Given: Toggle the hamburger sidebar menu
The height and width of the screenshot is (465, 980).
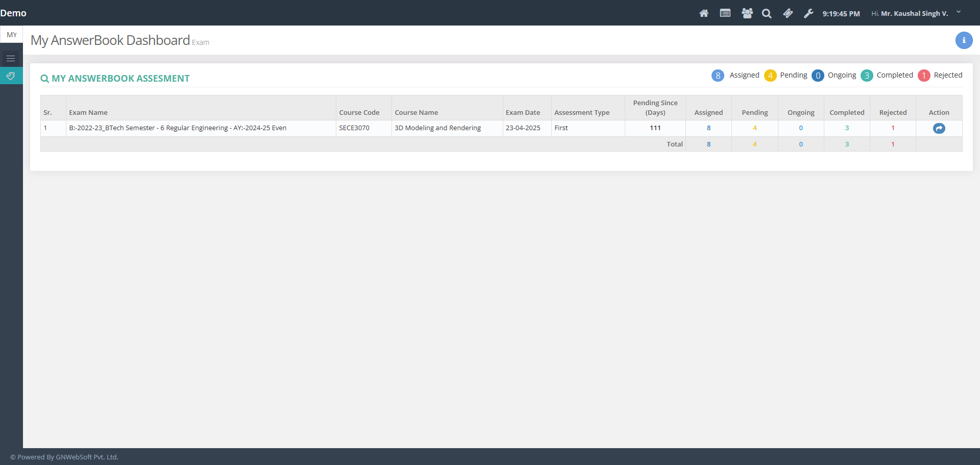Looking at the screenshot, I should 11,59.
